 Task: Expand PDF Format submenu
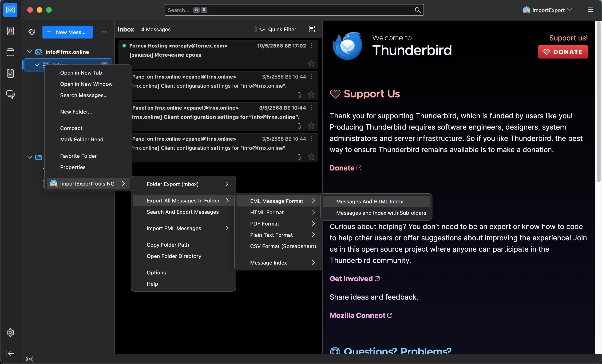point(278,224)
